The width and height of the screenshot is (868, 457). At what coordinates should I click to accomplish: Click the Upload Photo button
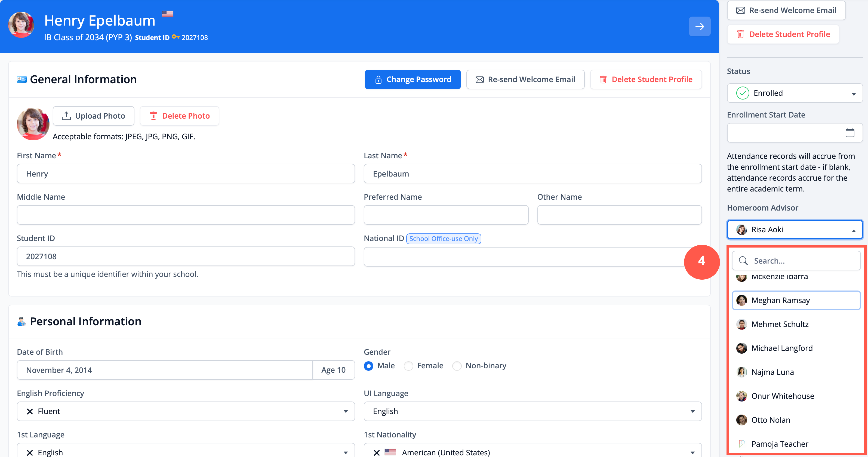tap(93, 116)
